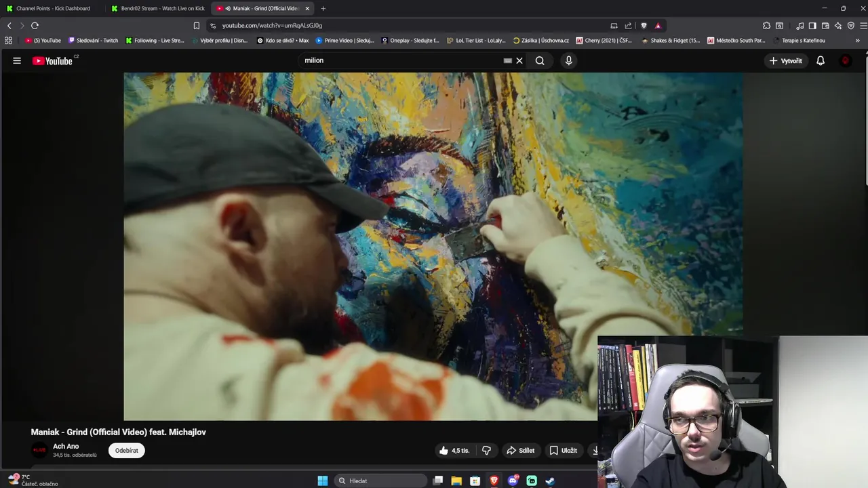Click the picture-in-picture icon in address bar
The image size is (868, 488).
(614, 26)
